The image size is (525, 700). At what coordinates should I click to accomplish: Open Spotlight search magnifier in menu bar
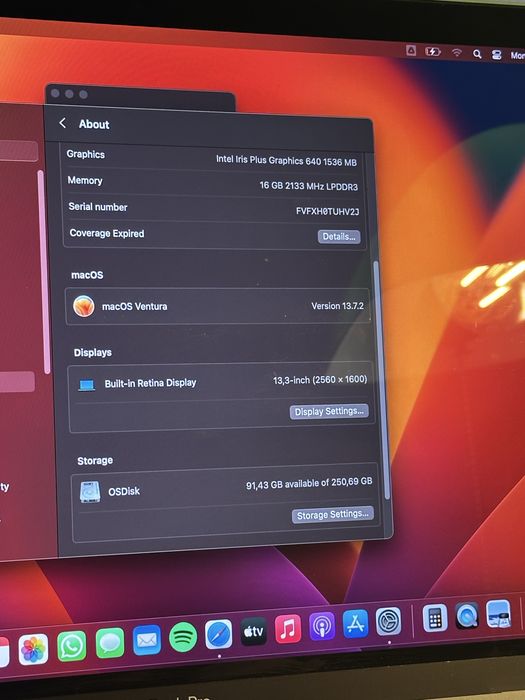[x=477, y=54]
